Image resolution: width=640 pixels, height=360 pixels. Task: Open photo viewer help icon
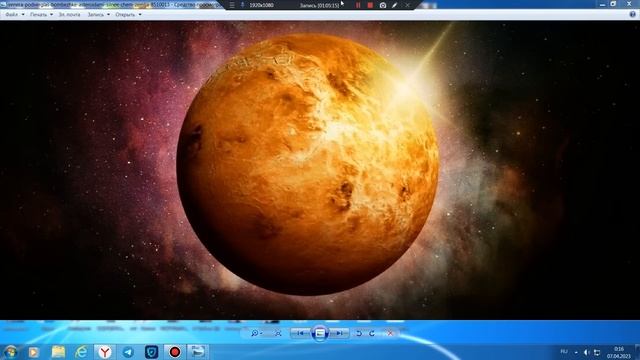632,14
